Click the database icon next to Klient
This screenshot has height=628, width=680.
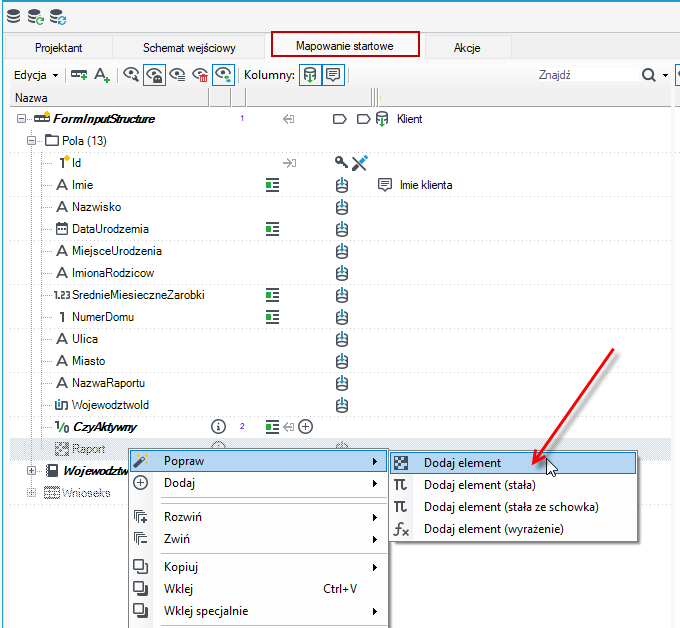[x=382, y=119]
